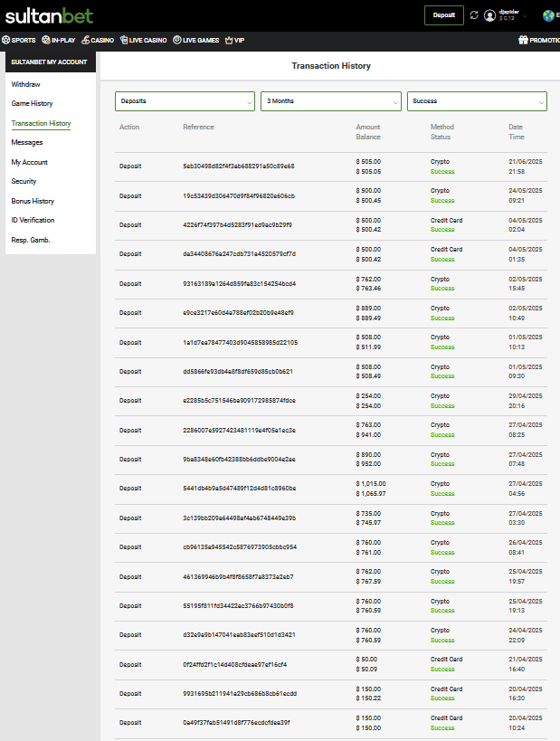This screenshot has width=560, height=741.
Task: Click reference d32e9a9b147041eab83eef510d1d3421
Action: [239, 634]
